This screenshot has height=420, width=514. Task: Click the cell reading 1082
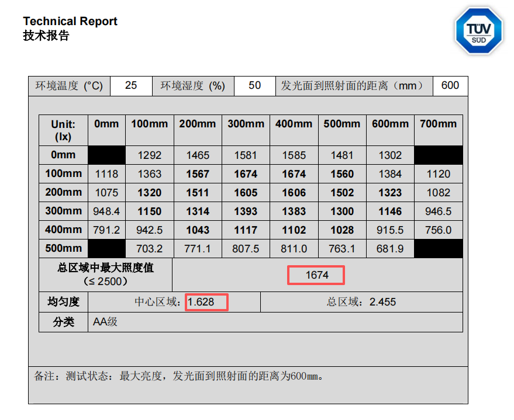439,193
